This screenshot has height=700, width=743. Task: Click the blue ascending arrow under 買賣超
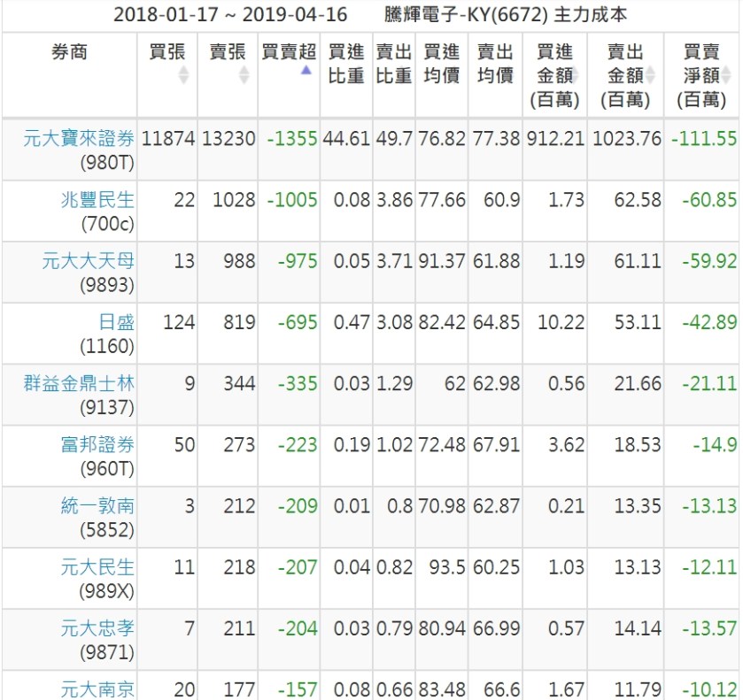pyautogui.click(x=306, y=70)
